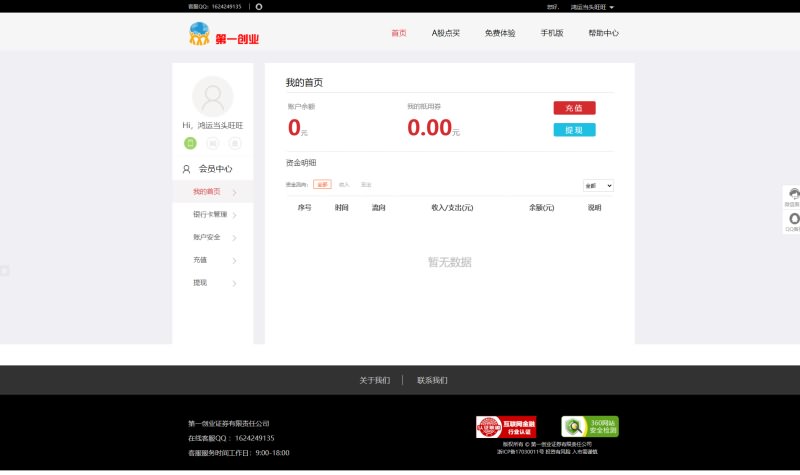
Task: Select the 收入 fund direction filter
Action: click(x=344, y=185)
